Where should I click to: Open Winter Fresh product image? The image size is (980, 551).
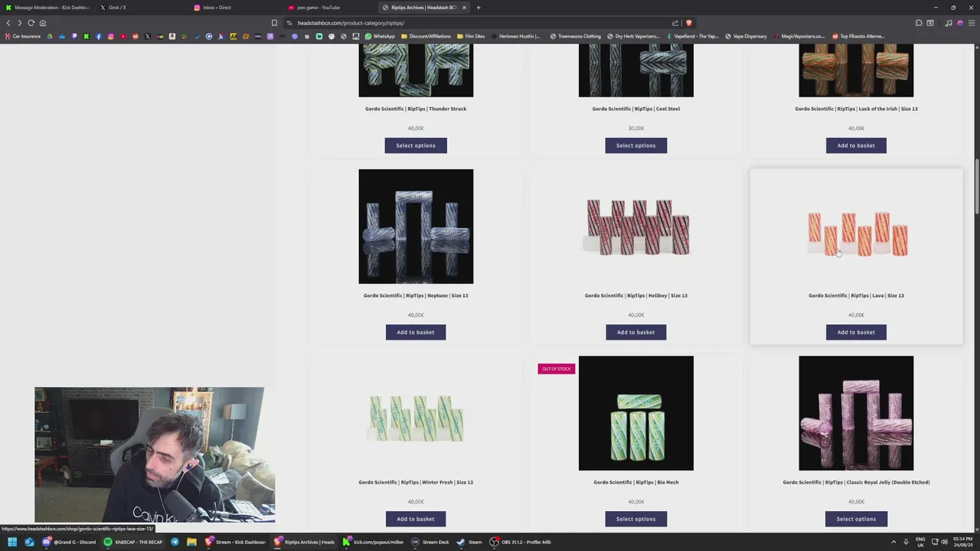pyautogui.click(x=416, y=413)
